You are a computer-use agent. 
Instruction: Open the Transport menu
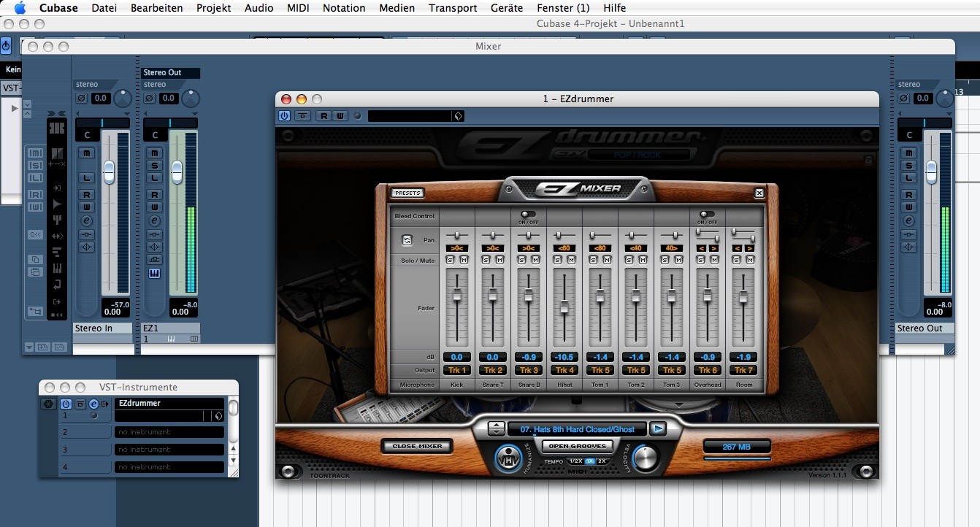pos(453,8)
